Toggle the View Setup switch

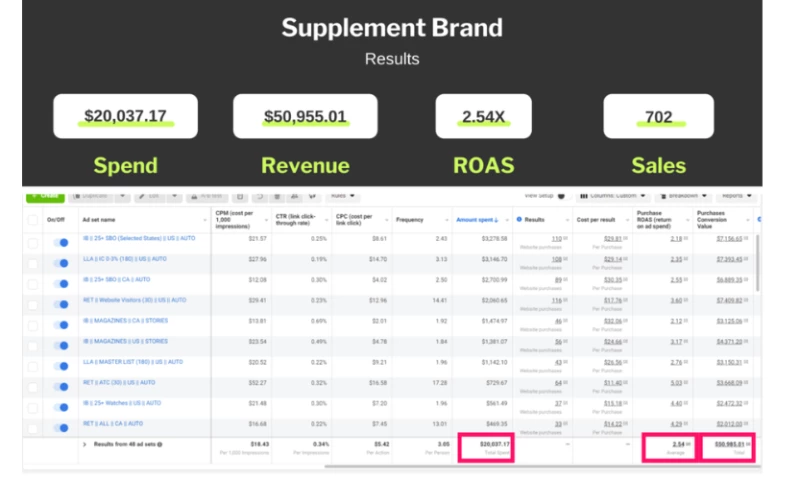tap(562, 196)
